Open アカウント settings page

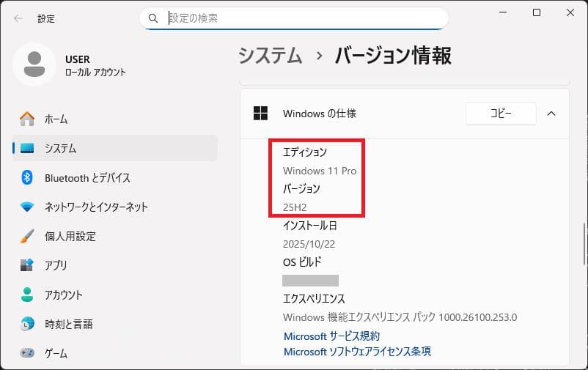tap(115, 295)
